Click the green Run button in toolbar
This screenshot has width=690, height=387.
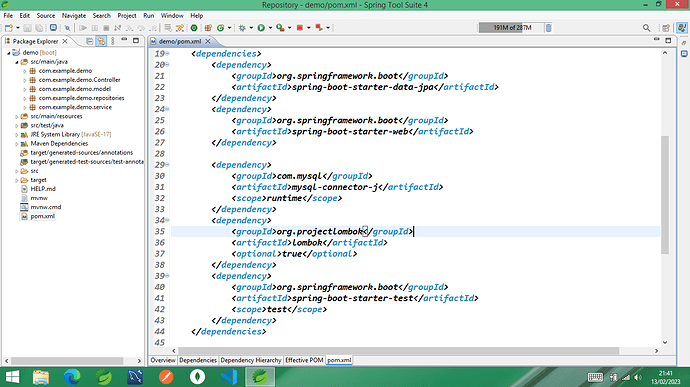click(x=261, y=28)
